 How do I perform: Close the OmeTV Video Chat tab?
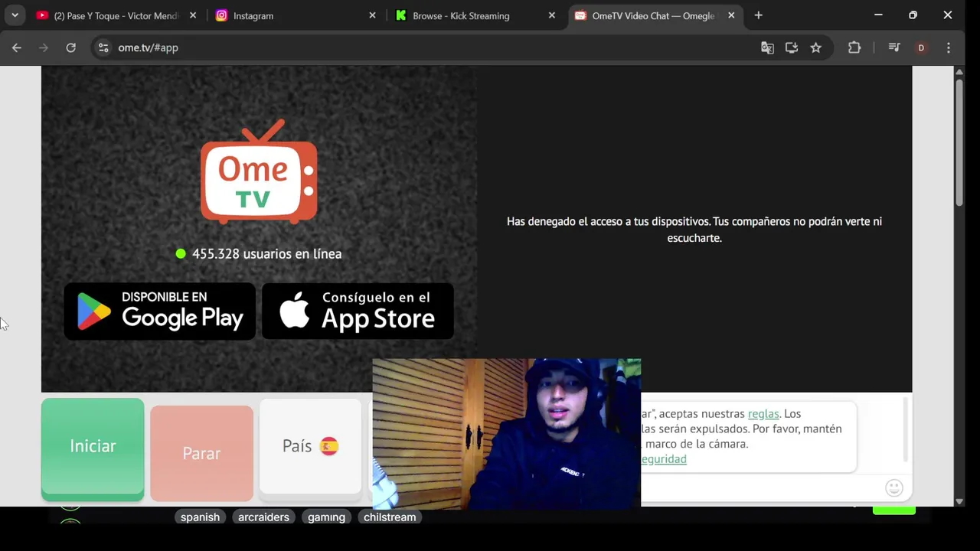coord(731,15)
